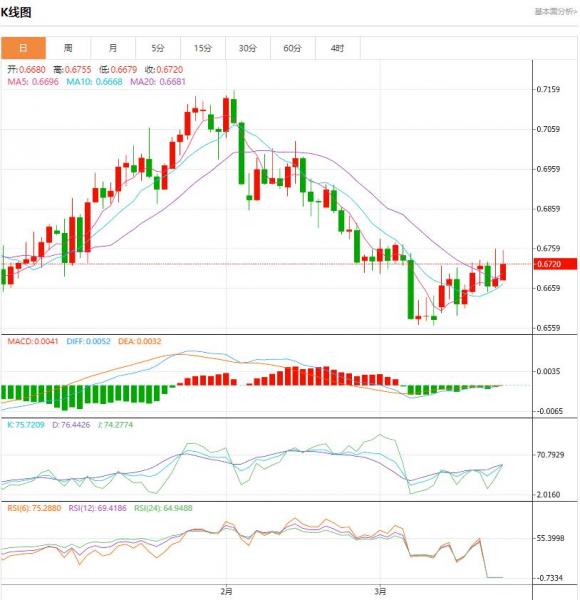Click the DIFF 0.0052 label
The width and height of the screenshot is (580, 600).
(88, 341)
